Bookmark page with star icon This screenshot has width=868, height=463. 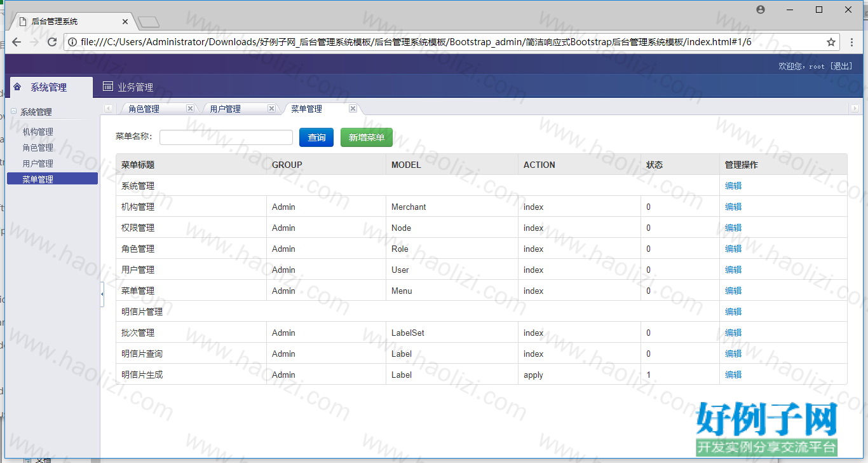[x=831, y=42]
